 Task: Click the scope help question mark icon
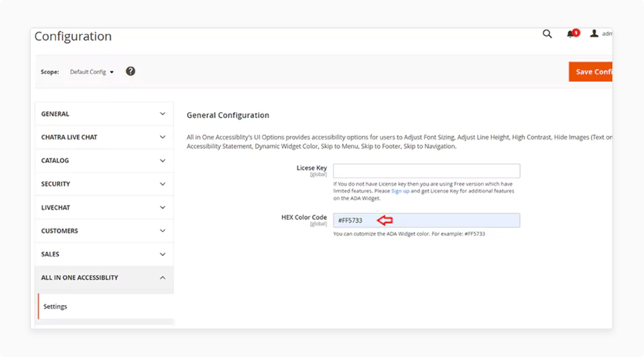coord(130,72)
